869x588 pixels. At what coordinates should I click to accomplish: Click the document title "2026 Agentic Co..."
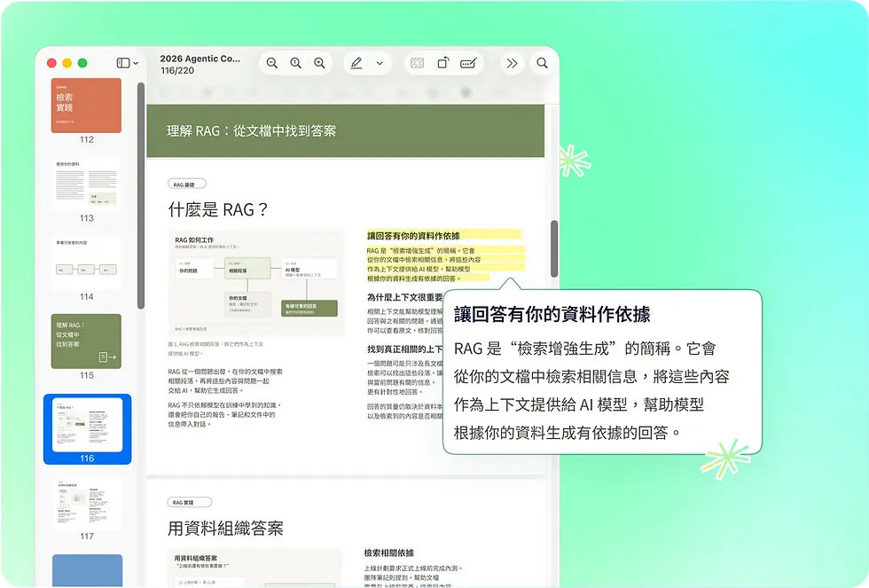point(200,59)
